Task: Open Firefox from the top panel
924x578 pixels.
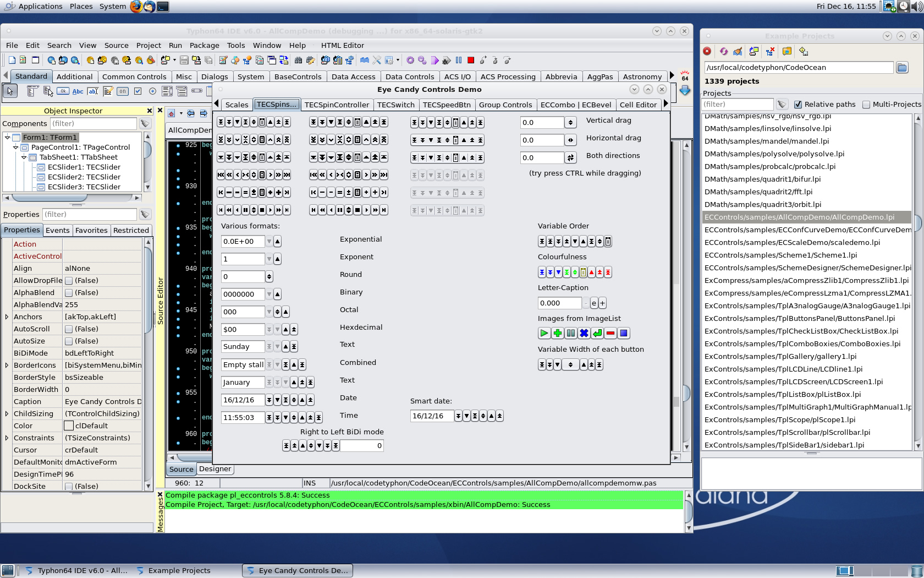Action: click(x=136, y=7)
